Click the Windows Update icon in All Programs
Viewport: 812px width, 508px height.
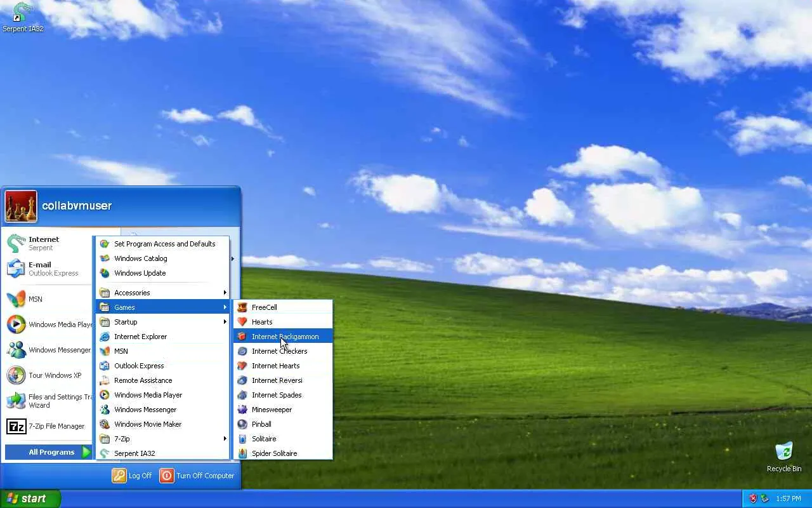[105, 273]
